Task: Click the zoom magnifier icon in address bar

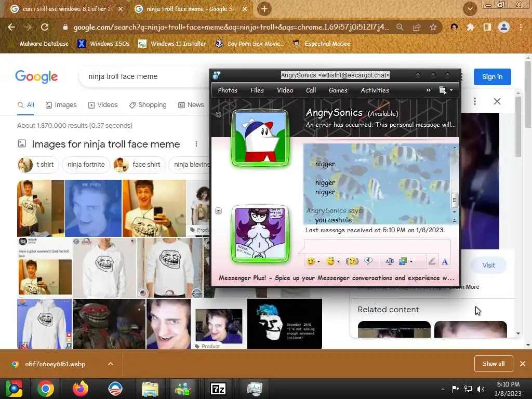Action: coord(400,27)
